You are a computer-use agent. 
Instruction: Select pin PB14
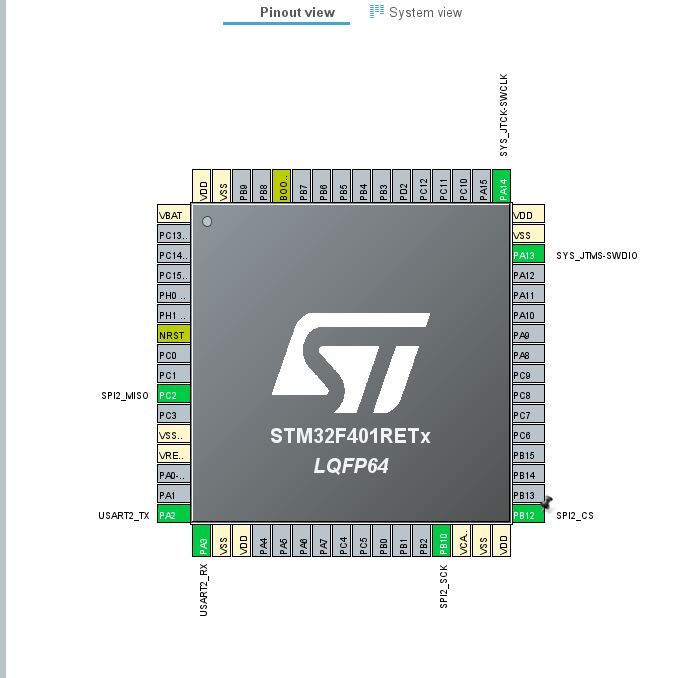point(528,475)
